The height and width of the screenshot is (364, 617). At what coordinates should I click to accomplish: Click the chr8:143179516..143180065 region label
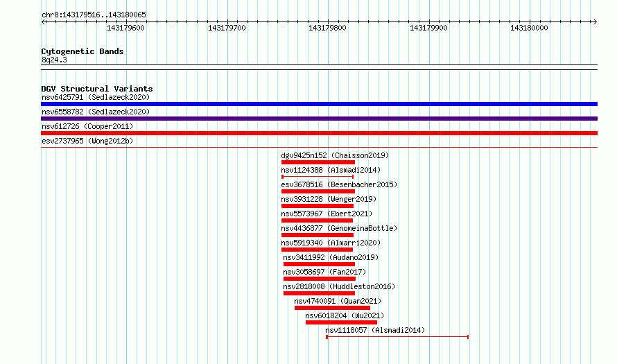[x=94, y=15]
